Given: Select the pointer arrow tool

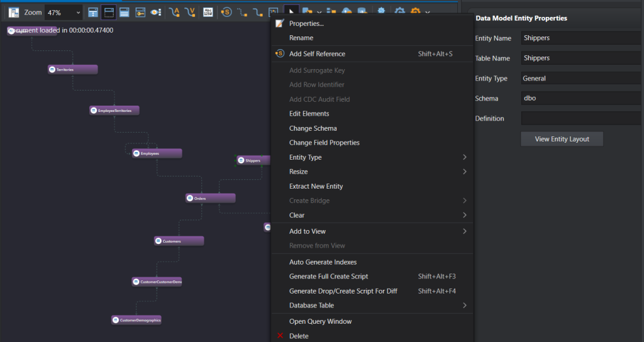Looking at the screenshot, I should 291,12.
